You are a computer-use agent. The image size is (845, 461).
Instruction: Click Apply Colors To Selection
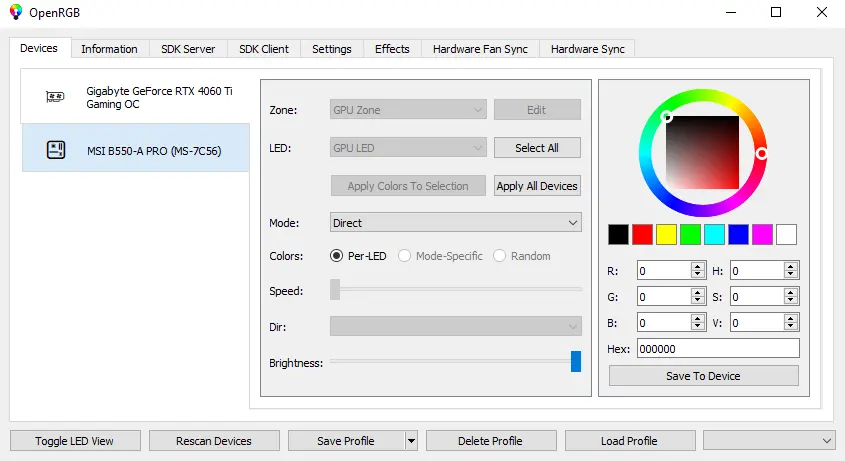[x=408, y=186]
